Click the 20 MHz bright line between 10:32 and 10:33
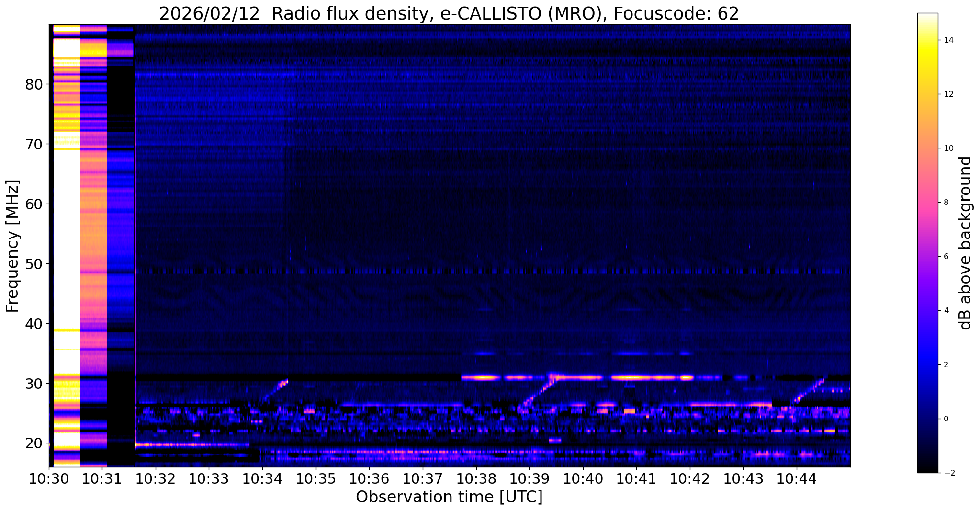Screen dimensions: 980x511 tap(192, 445)
